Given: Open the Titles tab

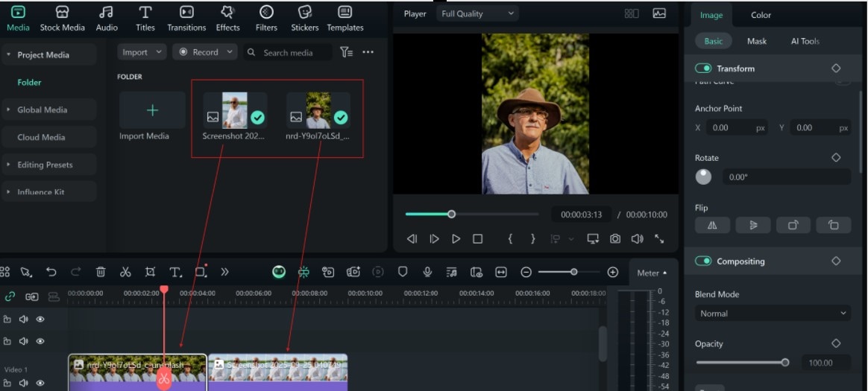Looking at the screenshot, I should [x=145, y=19].
